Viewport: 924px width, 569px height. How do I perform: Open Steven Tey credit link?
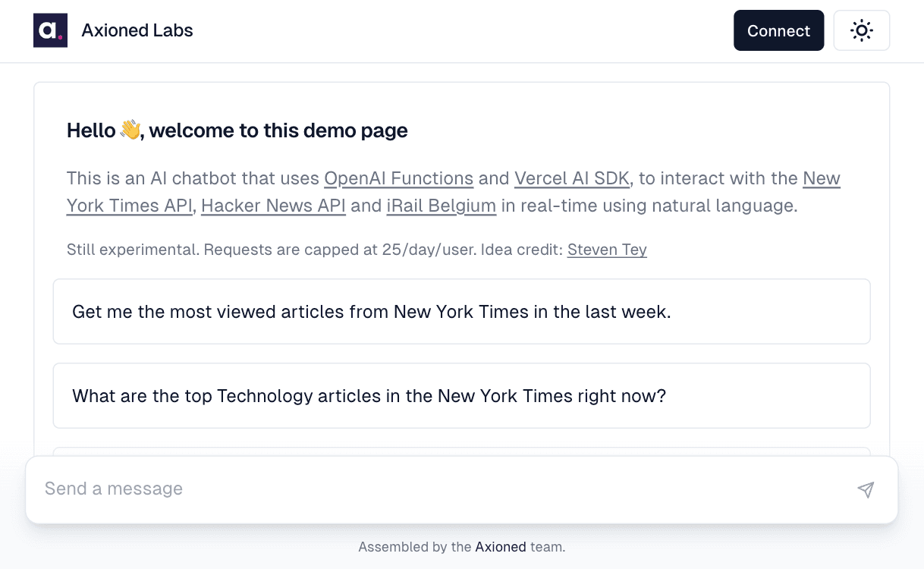tap(607, 250)
